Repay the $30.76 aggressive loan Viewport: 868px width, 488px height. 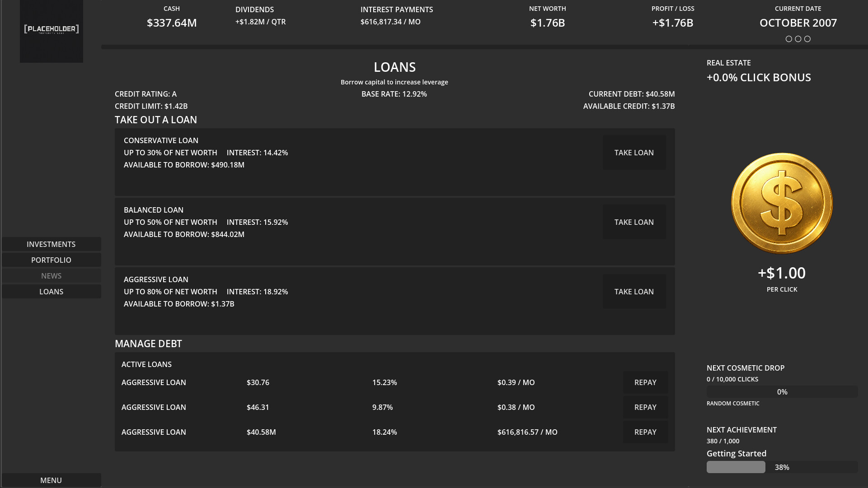coord(645,382)
